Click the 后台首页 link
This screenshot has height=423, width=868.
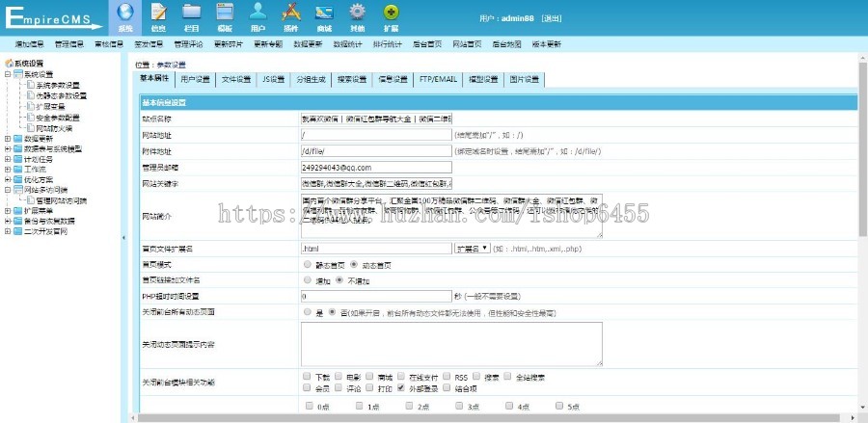coord(427,44)
